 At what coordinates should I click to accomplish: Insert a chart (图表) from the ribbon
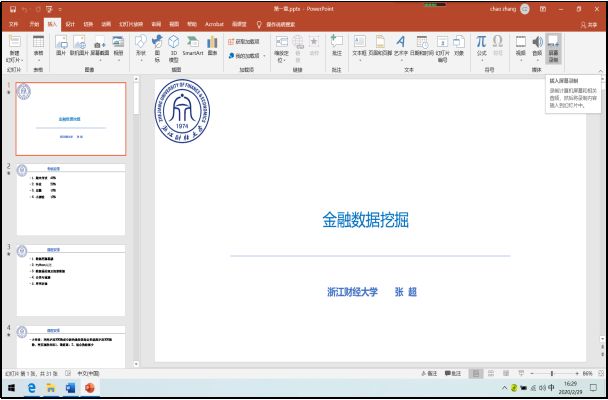(212, 46)
